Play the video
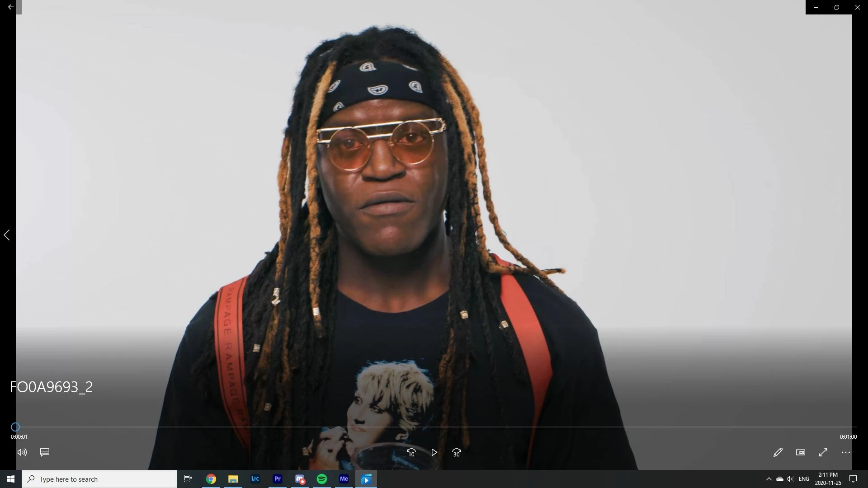The image size is (868, 488). tap(434, 452)
